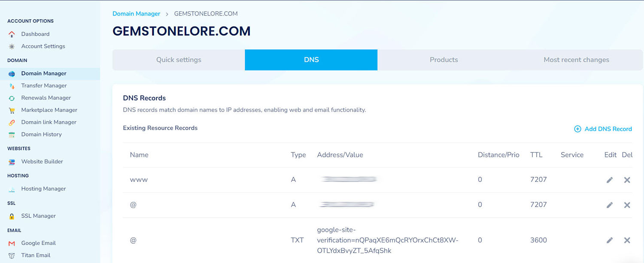The width and height of the screenshot is (644, 263).
Task: Delete the google-site-verification TXT record
Action: 627,240
